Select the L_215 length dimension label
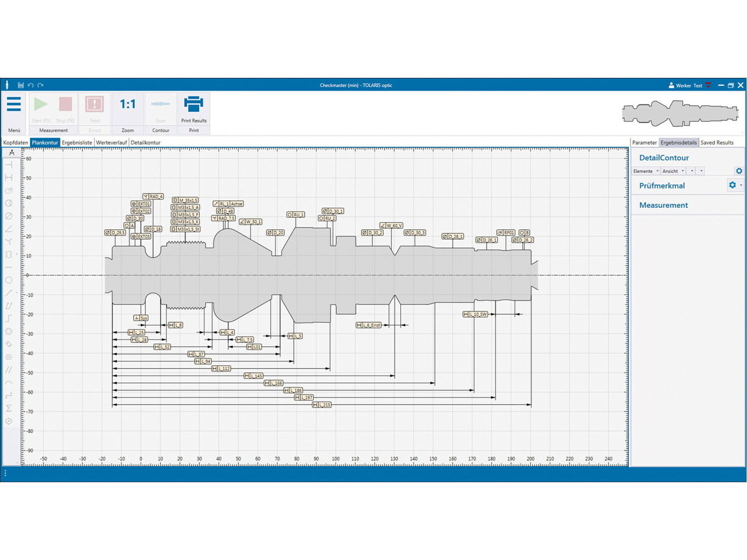This screenshot has width=747, height=560. click(x=321, y=405)
